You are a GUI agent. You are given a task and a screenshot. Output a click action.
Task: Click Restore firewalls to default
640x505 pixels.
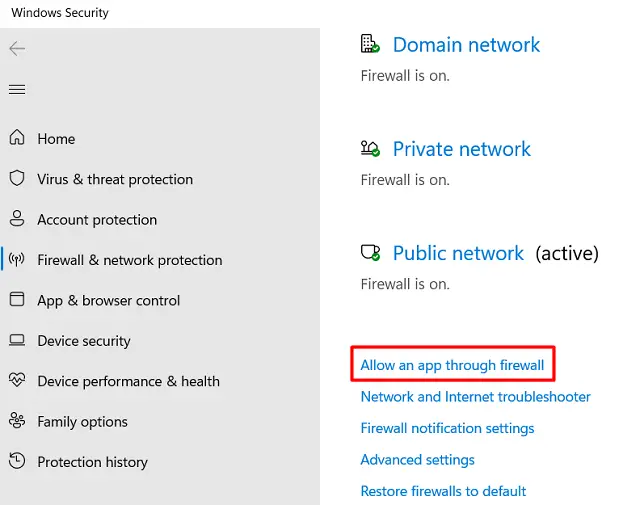pyautogui.click(x=443, y=491)
